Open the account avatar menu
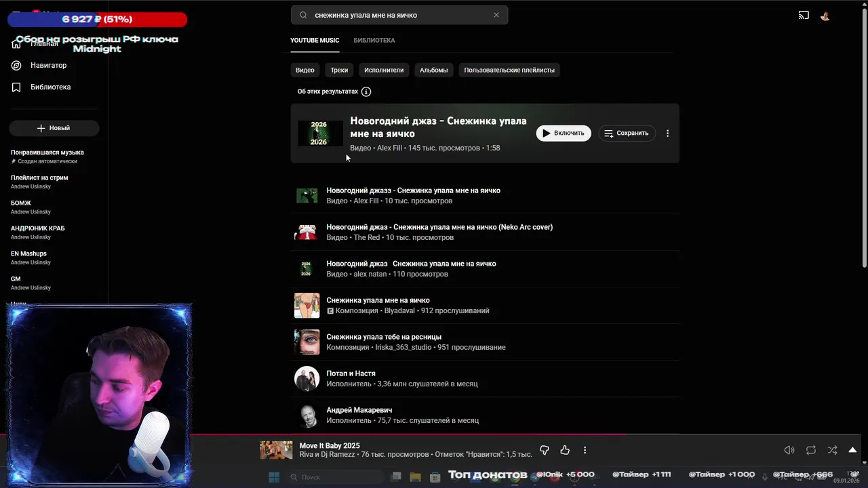 click(825, 16)
